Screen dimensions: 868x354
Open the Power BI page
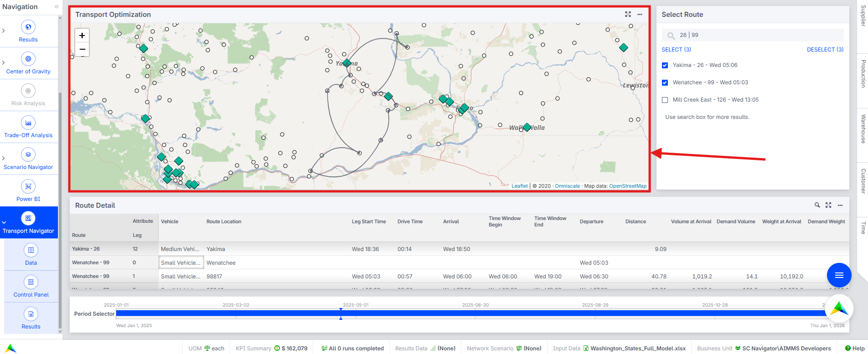click(x=28, y=191)
